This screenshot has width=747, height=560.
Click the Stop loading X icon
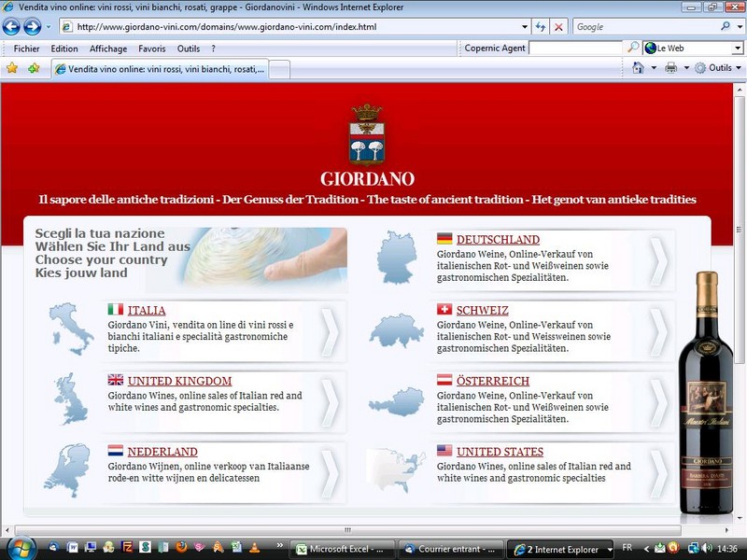(x=558, y=27)
